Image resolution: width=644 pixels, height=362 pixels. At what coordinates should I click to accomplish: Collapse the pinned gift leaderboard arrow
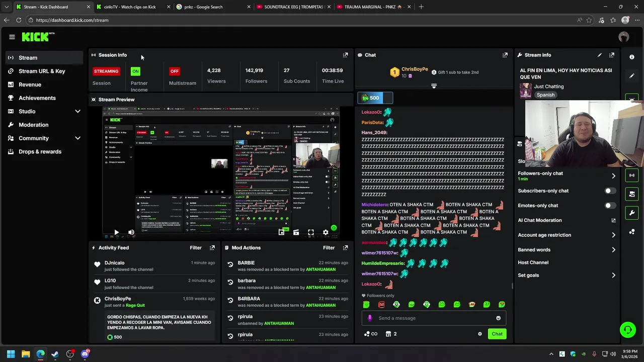click(x=434, y=86)
